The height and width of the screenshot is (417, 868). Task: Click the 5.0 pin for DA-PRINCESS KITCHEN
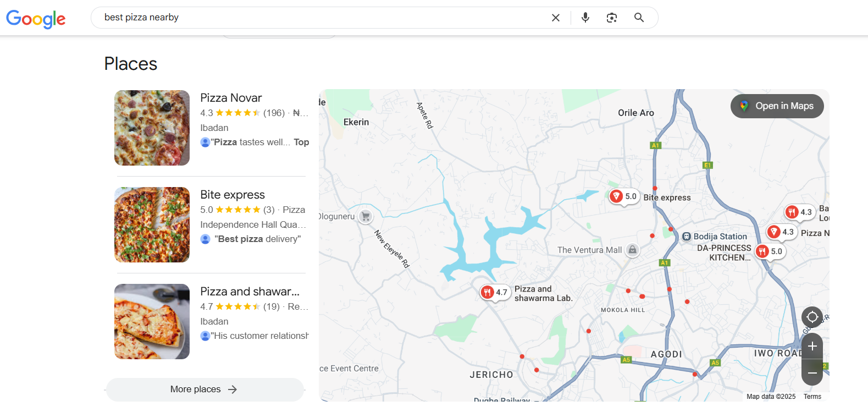pos(770,251)
